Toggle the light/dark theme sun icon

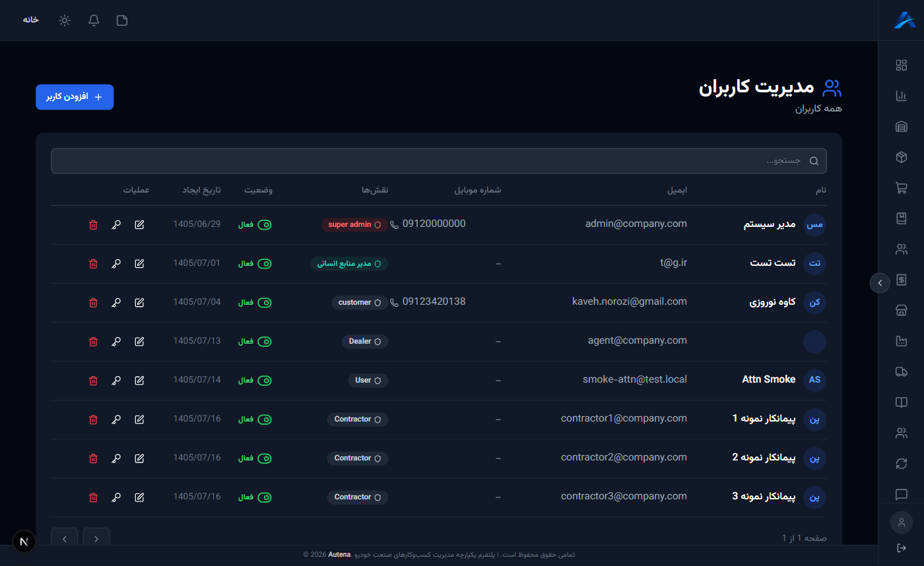click(64, 20)
